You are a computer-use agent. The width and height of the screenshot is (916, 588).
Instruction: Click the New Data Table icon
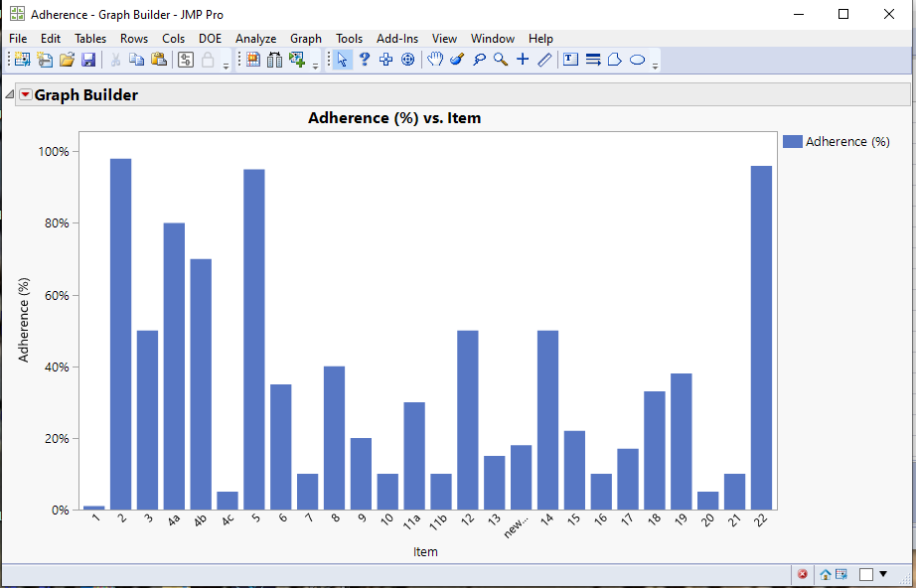(x=22, y=60)
